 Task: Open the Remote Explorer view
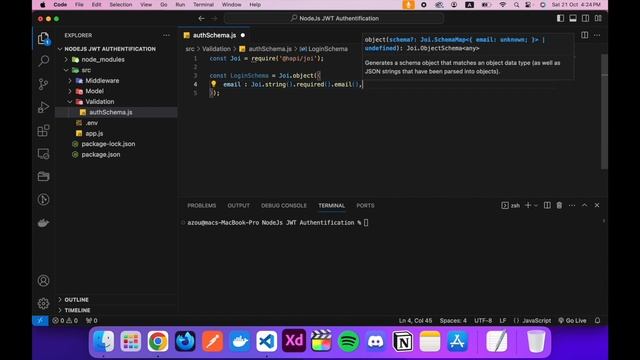coord(43,153)
